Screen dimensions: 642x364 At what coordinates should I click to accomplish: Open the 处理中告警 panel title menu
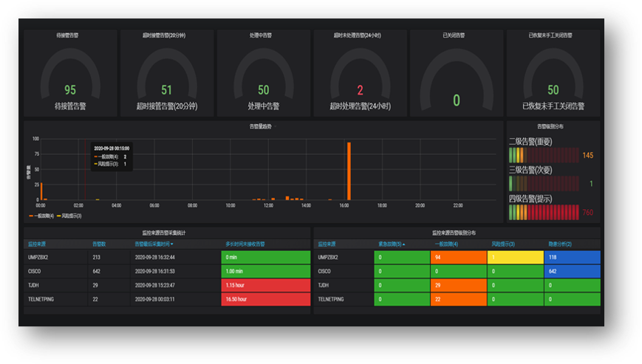click(x=260, y=35)
